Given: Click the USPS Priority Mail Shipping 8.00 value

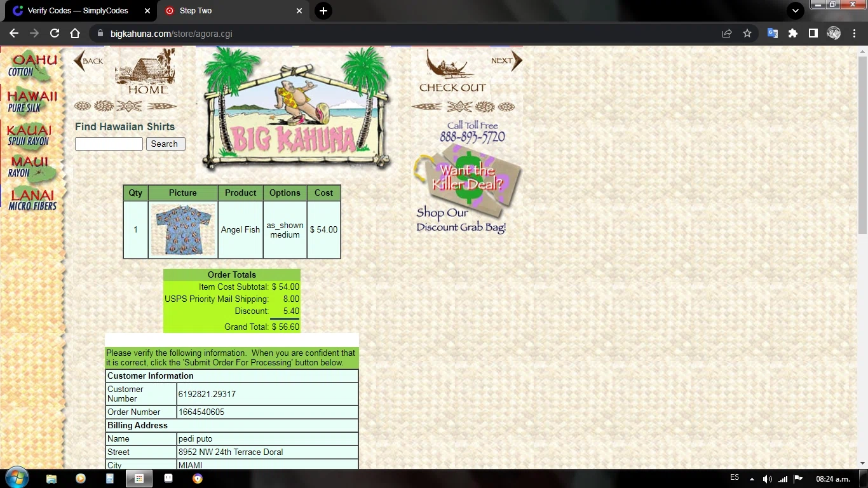Looking at the screenshot, I should coord(291,299).
